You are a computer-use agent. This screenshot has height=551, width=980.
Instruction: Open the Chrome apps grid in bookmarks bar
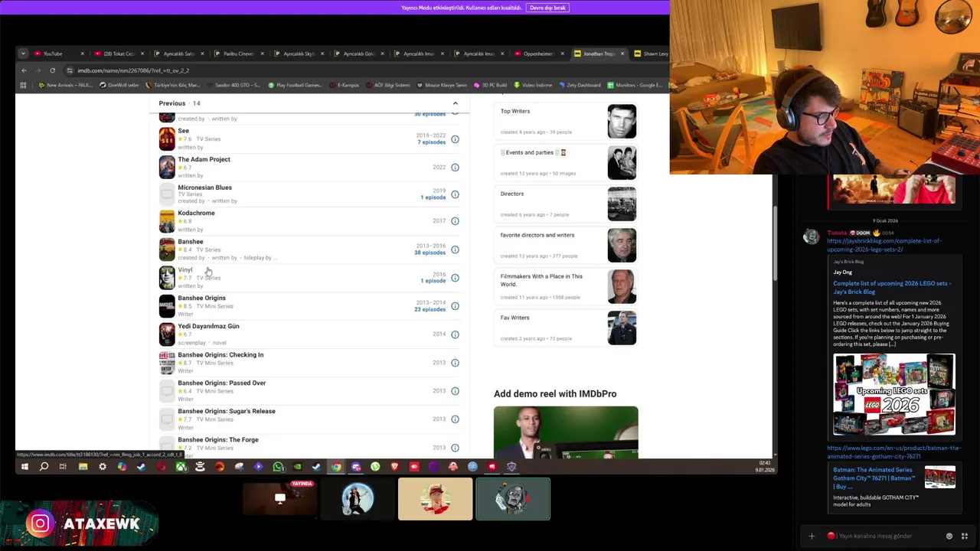[x=23, y=85]
